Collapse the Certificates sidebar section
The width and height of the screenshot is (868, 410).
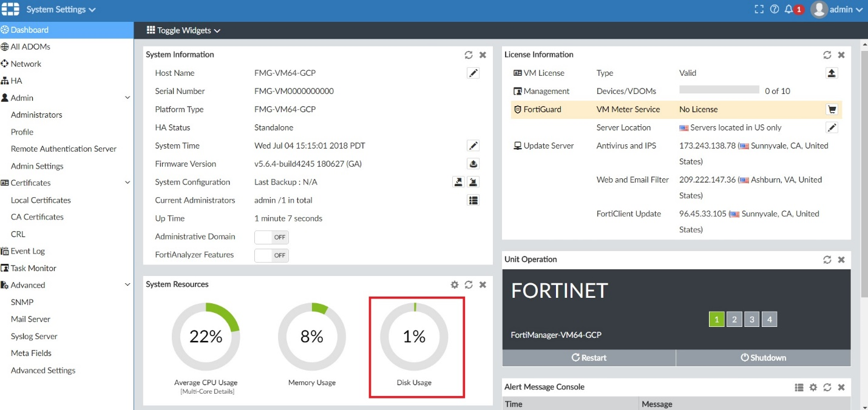click(x=127, y=183)
